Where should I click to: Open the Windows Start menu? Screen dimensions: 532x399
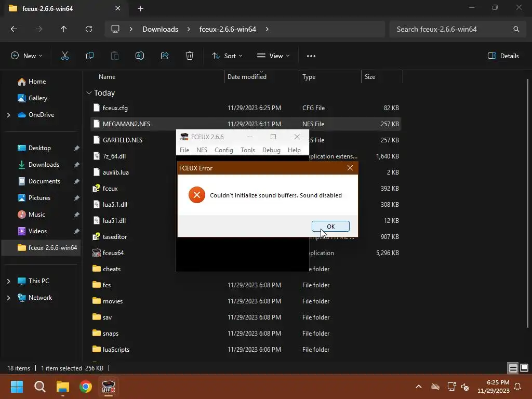(17, 387)
